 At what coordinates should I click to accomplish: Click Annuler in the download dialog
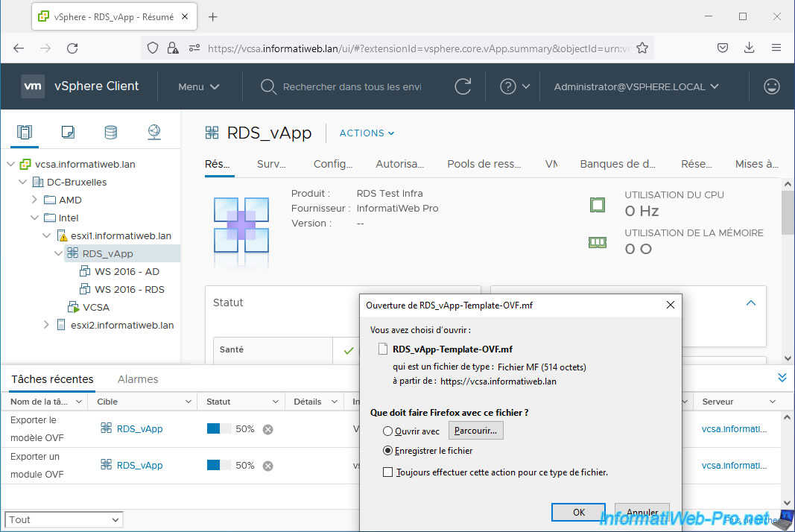click(x=642, y=512)
